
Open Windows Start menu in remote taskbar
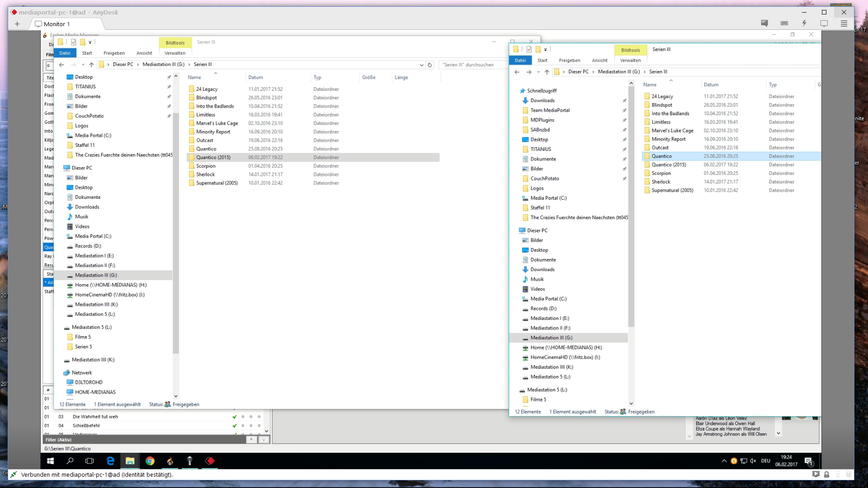click(x=51, y=461)
